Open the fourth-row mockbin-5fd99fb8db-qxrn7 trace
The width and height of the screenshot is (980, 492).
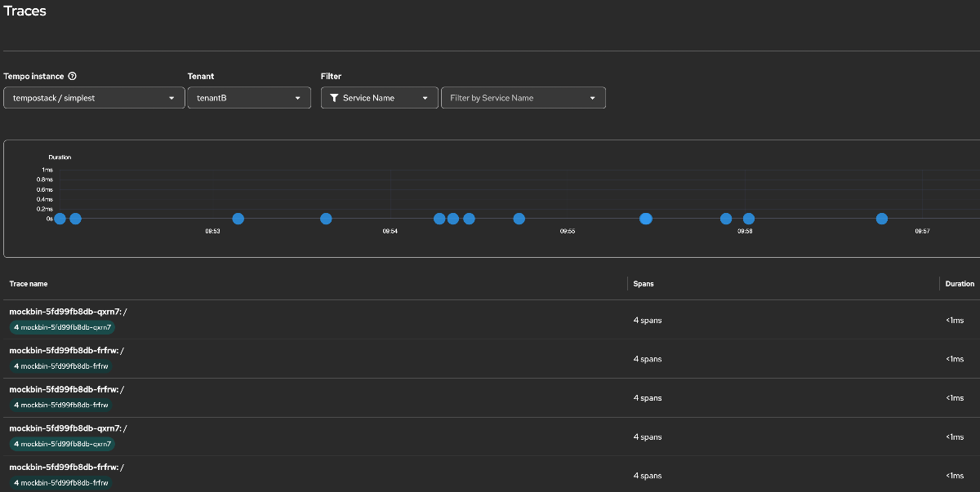pyautogui.click(x=68, y=428)
